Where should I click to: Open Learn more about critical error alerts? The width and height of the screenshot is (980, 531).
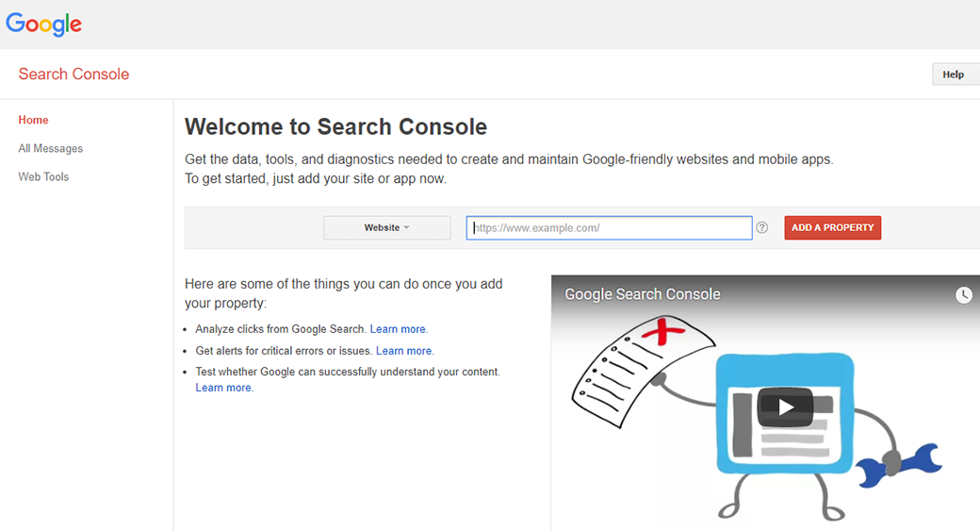[403, 351]
